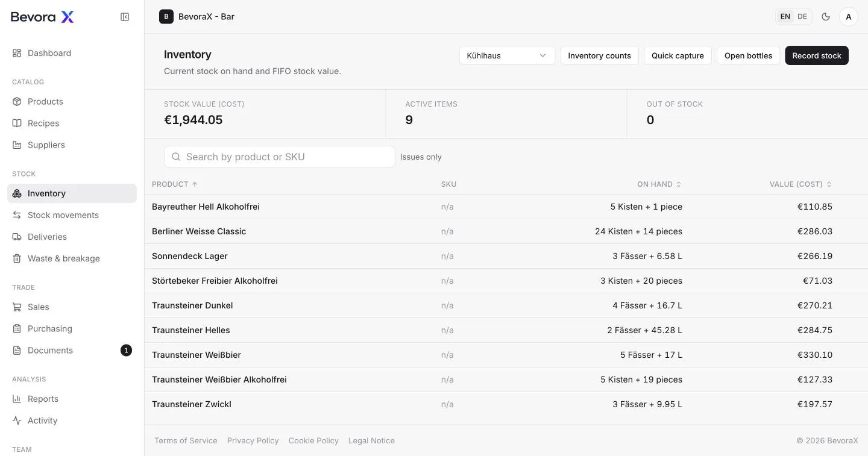Switch language to DE
The image size is (868, 456).
pos(802,17)
